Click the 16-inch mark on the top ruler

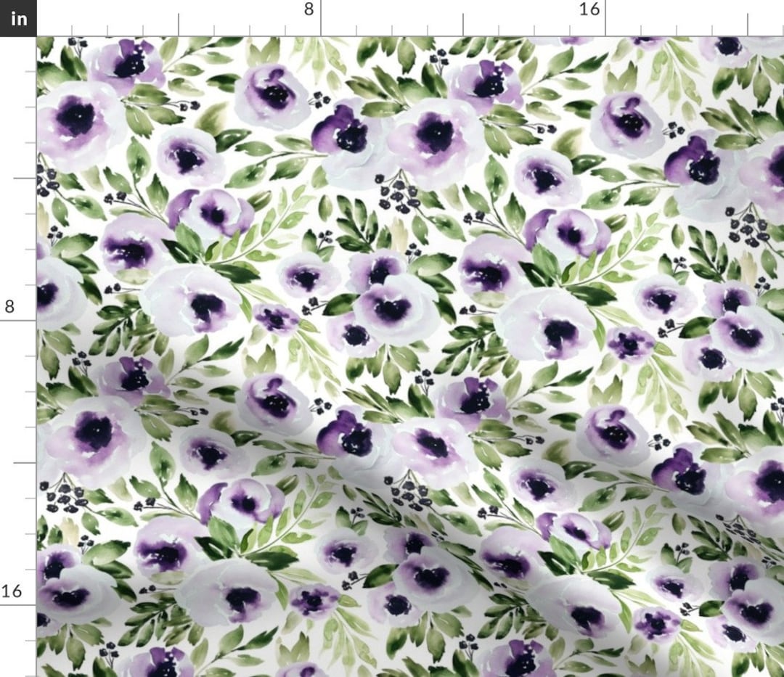click(x=587, y=9)
